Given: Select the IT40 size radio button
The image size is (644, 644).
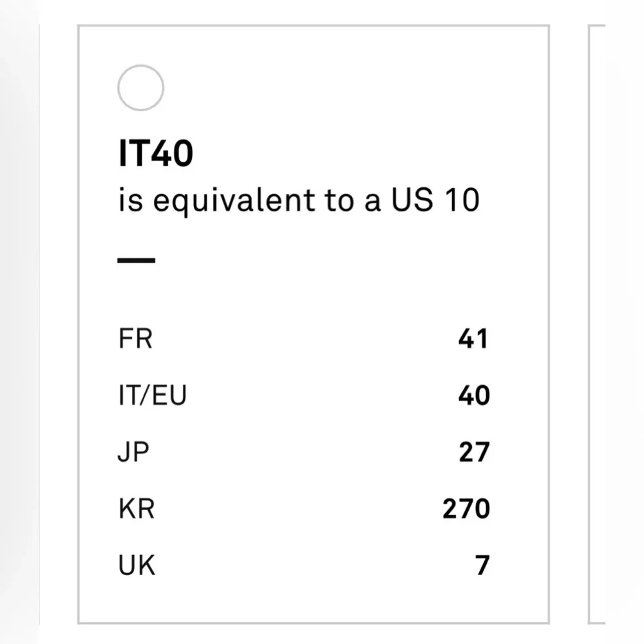Looking at the screenshot, I should point(140,88).
